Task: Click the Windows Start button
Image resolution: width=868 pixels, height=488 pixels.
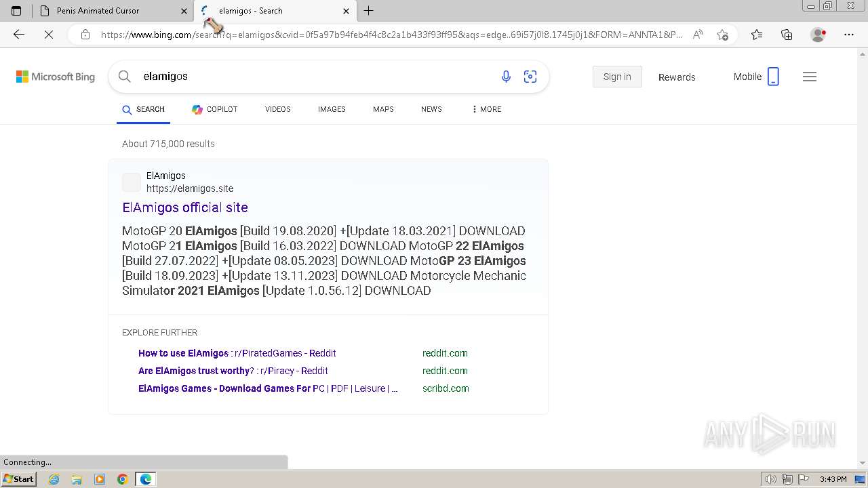Action: 19,479
